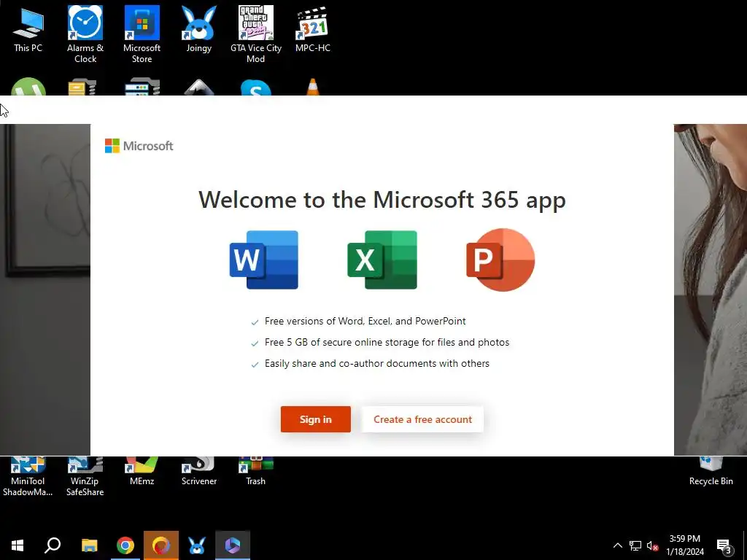Click the muted volume tray icon
This screenshot has height=560, width=747.
[653, 545]
